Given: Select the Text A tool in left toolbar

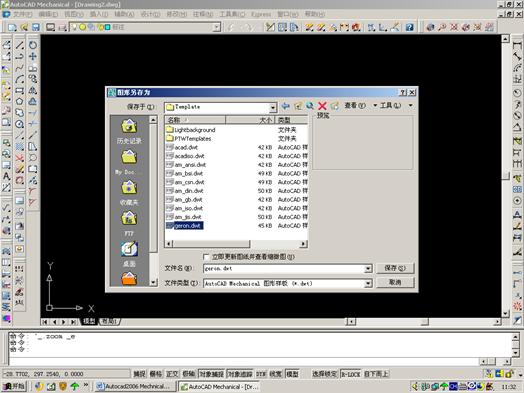Looking at the screenshot, I should coord(6,176).
